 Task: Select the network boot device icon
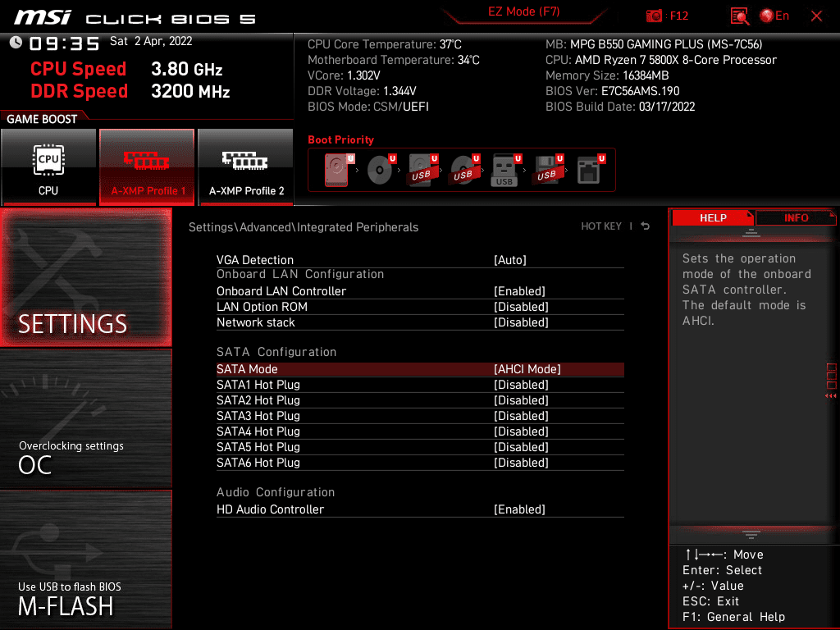pyautogui.click(x=591, y=170)
